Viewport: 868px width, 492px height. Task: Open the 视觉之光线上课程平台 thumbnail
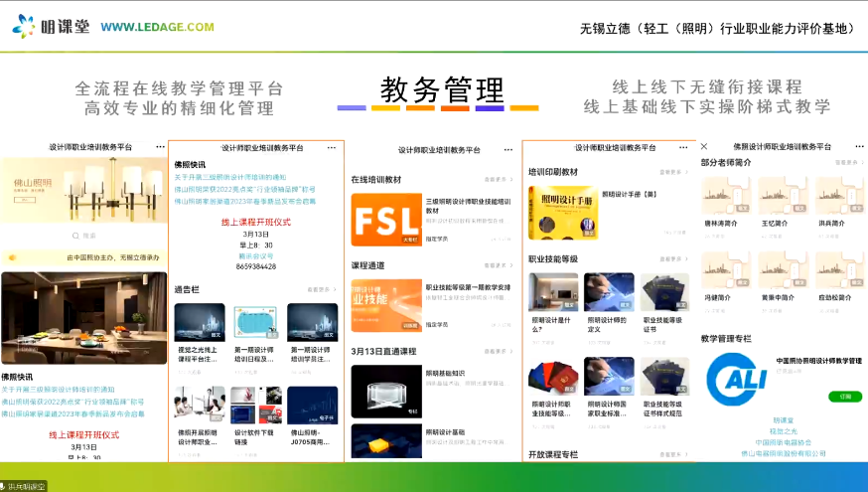click(x=200, y=322)
